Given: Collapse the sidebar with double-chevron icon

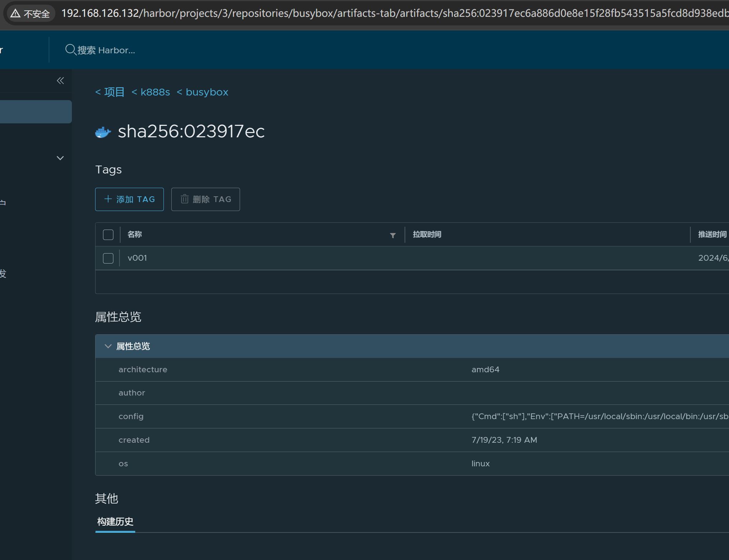Looking at the screenshot, I should click(x=60, y=81).
